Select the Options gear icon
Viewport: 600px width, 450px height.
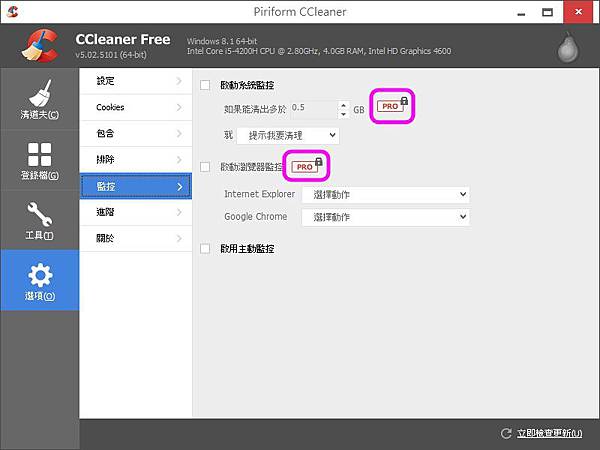coord(40,280)
